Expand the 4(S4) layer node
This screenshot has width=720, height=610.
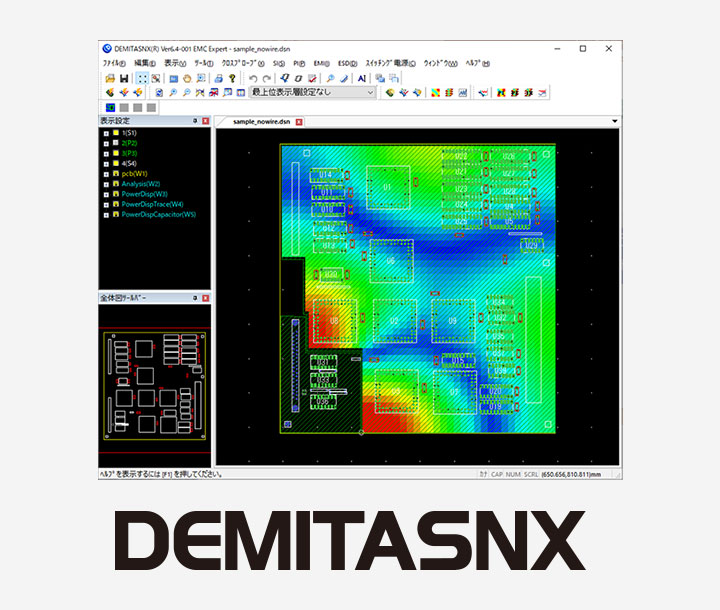coord(106,164)
